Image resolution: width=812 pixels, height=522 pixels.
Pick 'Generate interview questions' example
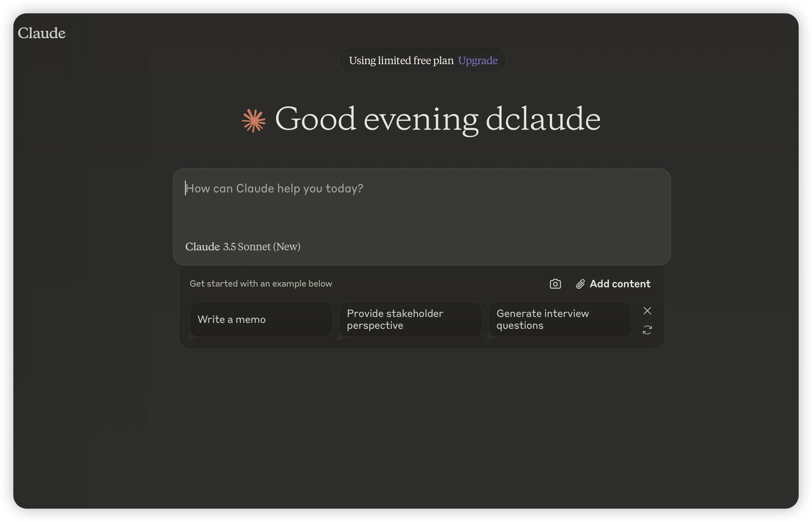560,319
